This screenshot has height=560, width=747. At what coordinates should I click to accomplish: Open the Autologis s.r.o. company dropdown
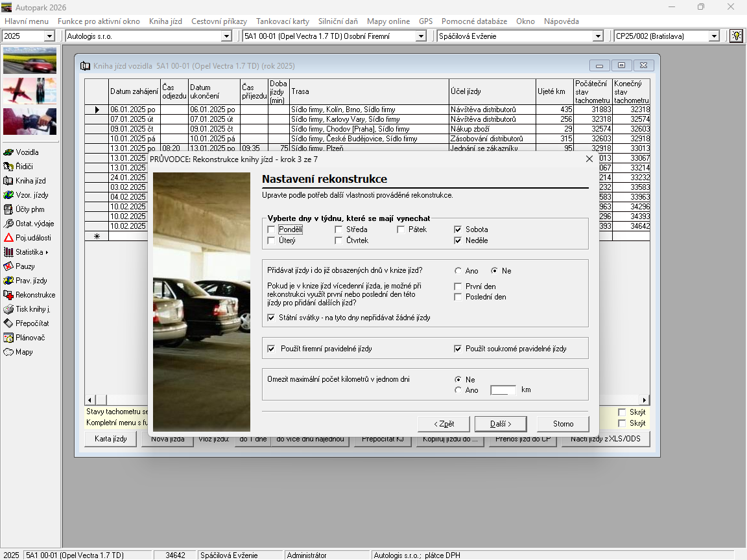pos(226,36)
